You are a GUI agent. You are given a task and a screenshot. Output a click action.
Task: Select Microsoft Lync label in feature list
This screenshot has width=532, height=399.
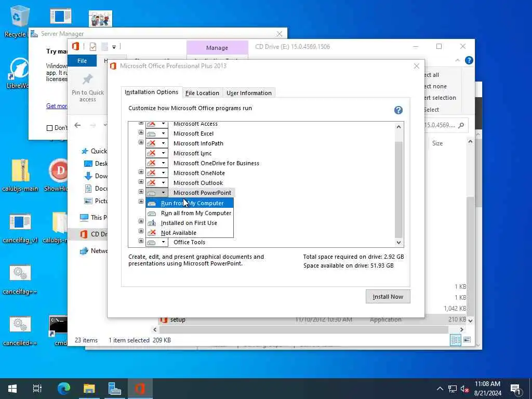point(192,153)
